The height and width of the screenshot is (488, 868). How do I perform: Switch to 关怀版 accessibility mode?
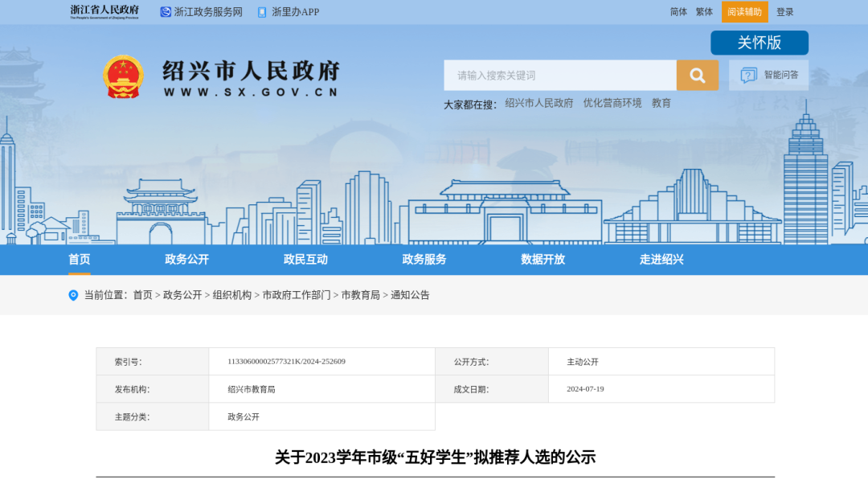[x=759, y=43]
